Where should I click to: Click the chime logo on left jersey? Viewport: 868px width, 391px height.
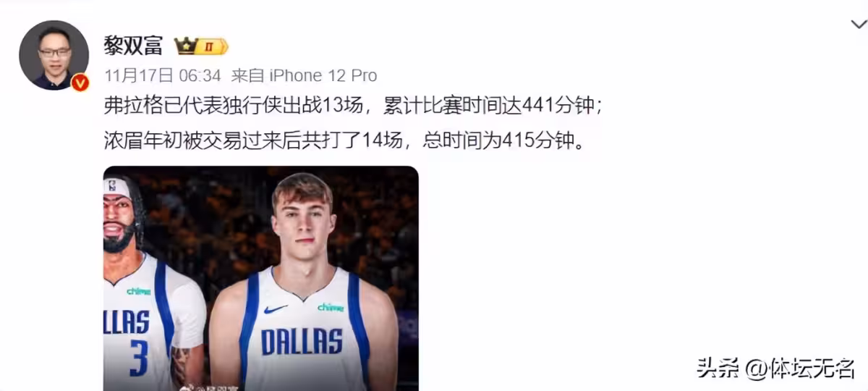tap(138, 291)
